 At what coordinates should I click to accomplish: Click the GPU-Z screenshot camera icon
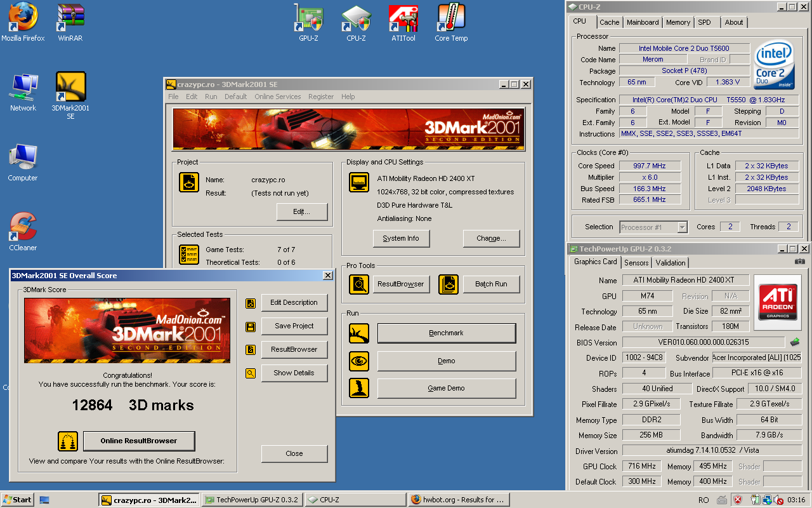click(x=799, y=262)
